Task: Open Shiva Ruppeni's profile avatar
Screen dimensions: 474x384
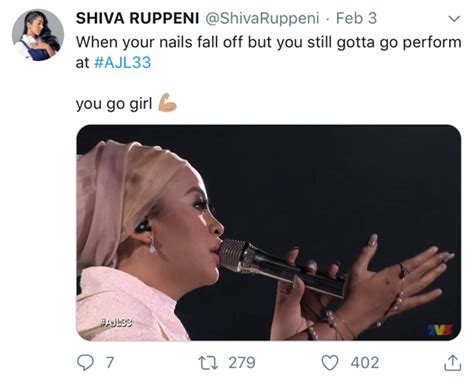Action: coord(38,35)
